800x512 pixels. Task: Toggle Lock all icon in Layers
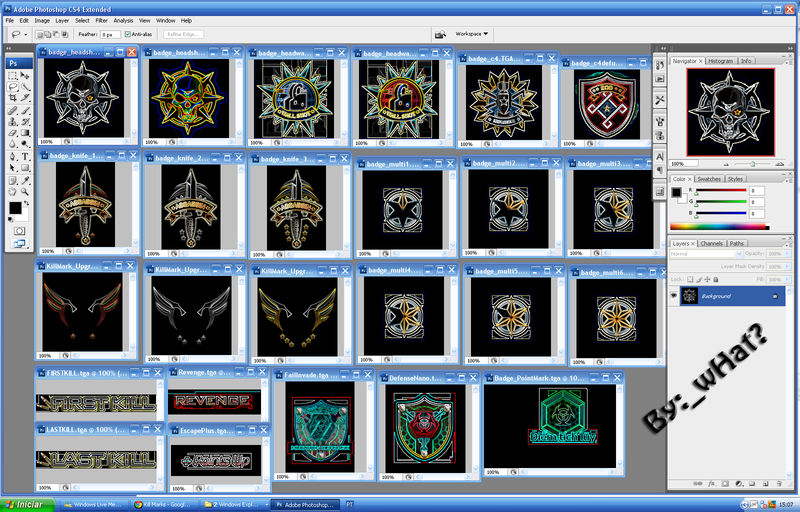(716, 279)
